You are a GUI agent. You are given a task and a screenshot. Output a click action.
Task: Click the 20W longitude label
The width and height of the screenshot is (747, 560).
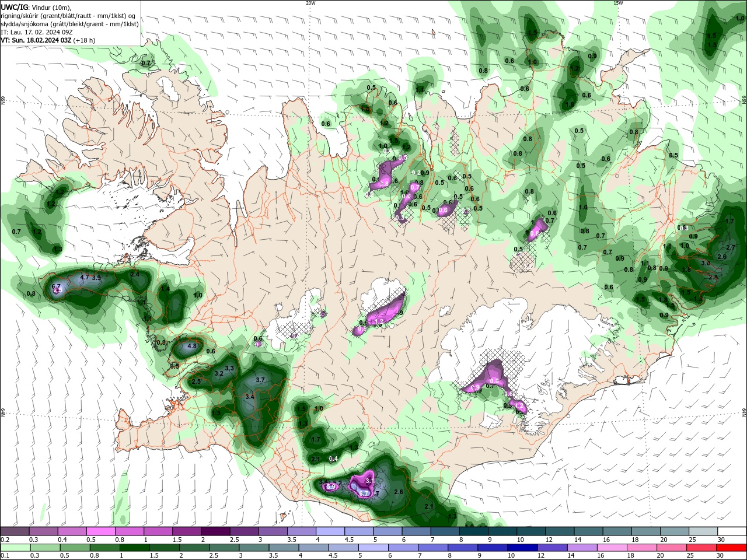[310, 3]
